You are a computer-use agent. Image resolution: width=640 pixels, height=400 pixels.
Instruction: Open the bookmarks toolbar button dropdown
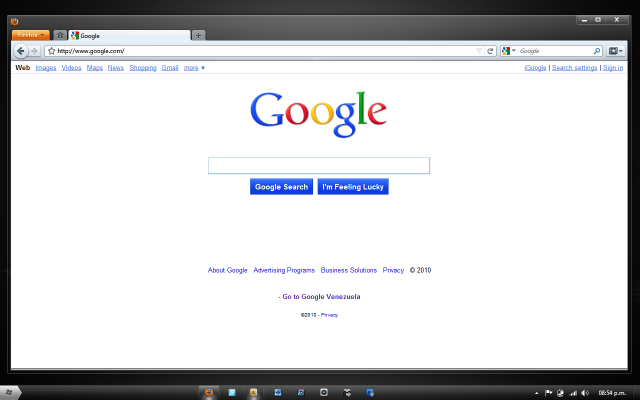click(616, 51)
